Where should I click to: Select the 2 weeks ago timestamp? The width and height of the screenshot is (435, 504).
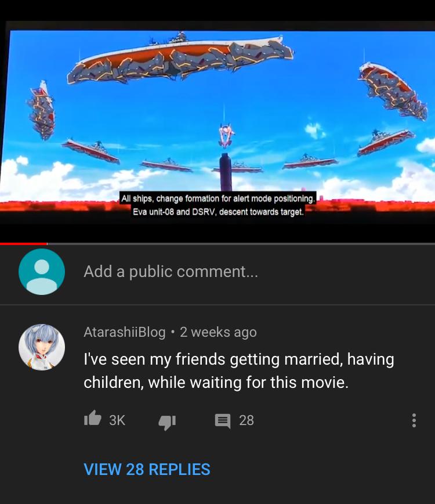click(218, 332)
